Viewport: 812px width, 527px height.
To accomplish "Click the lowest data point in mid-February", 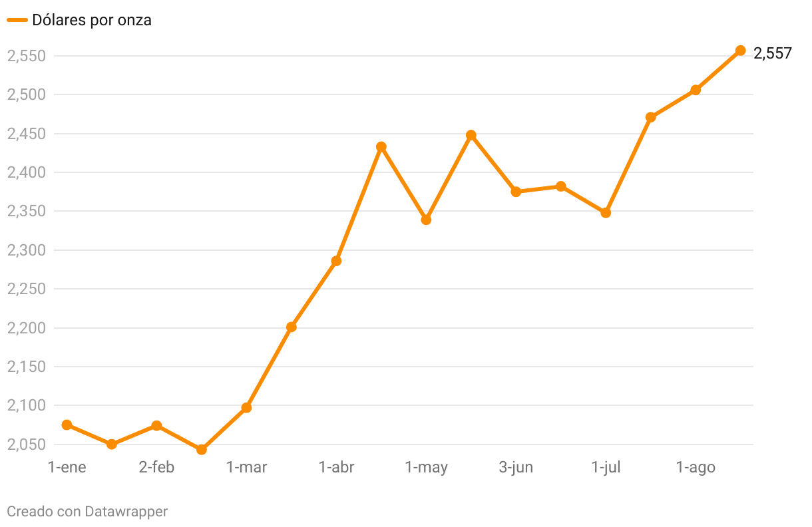I will coord(201,450).
